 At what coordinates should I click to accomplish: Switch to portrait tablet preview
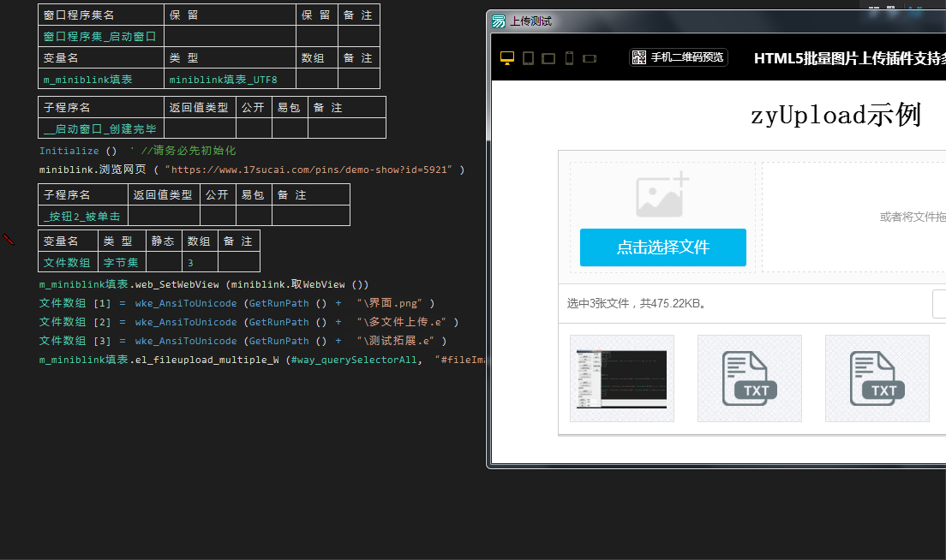(528, 58)
